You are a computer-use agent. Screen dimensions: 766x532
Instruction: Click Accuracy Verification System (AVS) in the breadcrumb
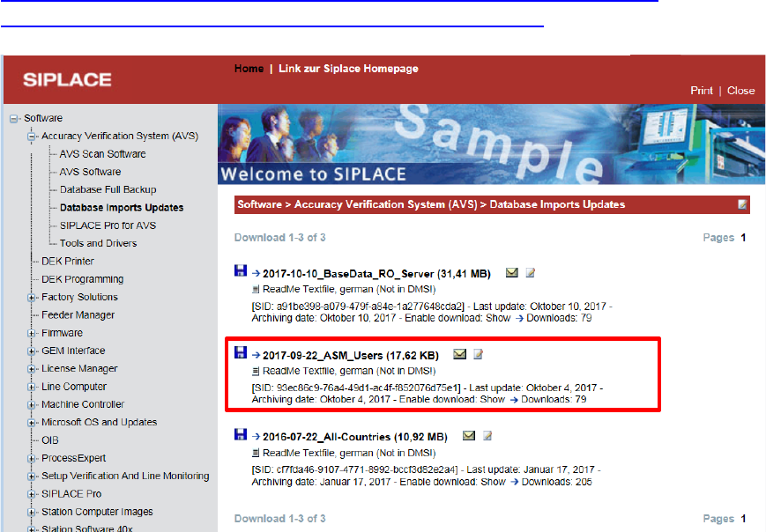(x=385, y=204)
